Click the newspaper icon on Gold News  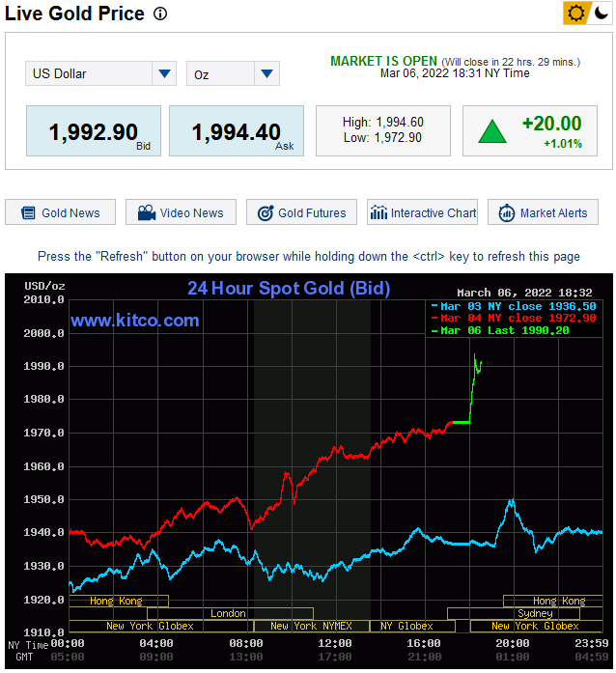coord(28,212)
